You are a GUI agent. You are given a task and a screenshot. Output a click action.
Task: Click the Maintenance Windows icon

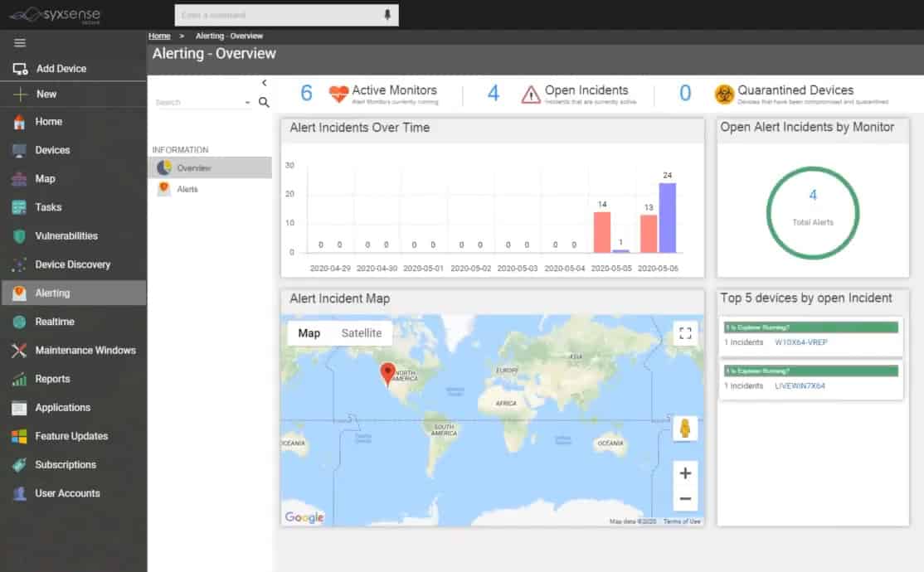click(19, 351)
